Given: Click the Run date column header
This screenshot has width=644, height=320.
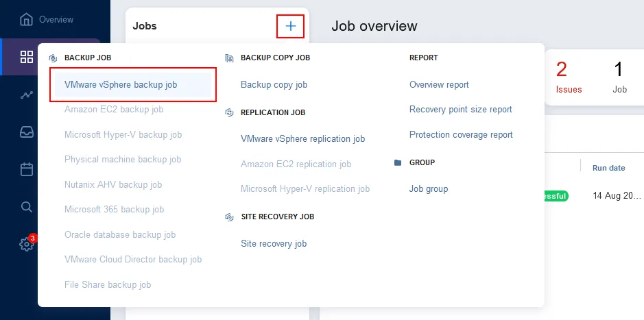Looking at the screenshot, I should pyautogui.click(x=608, y=168).
